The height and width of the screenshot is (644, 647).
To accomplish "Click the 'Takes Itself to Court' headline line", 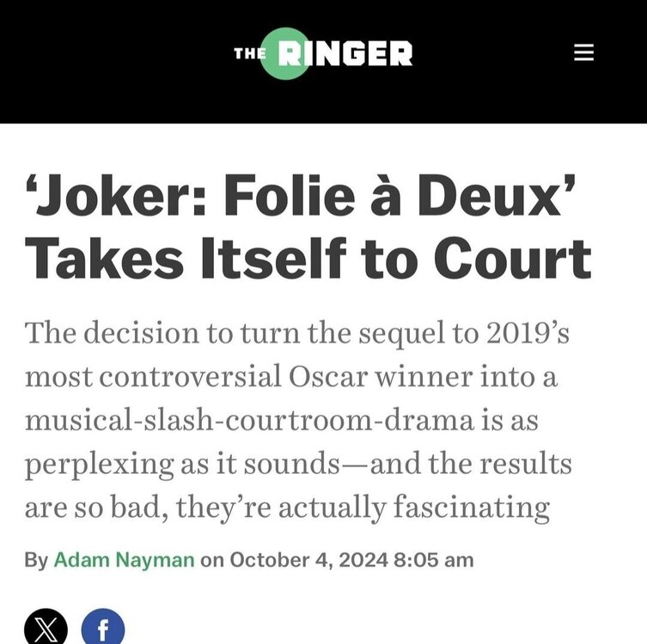I will coord(308,258).
